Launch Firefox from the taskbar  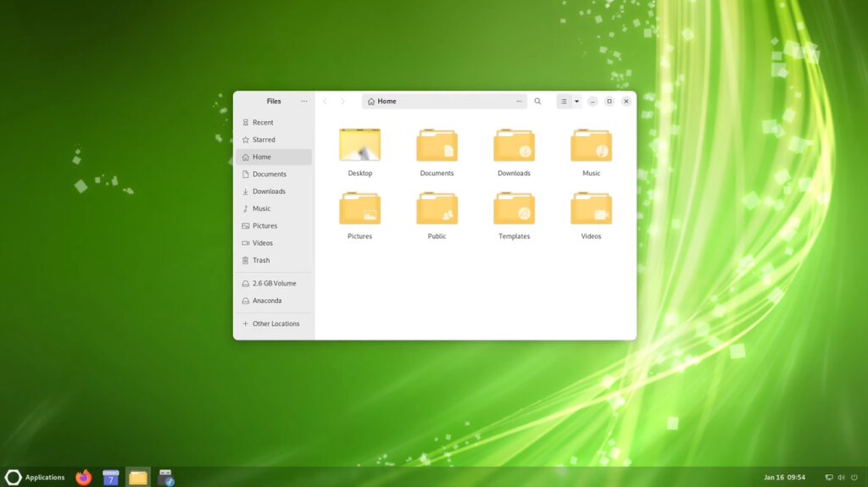point(84,477)
